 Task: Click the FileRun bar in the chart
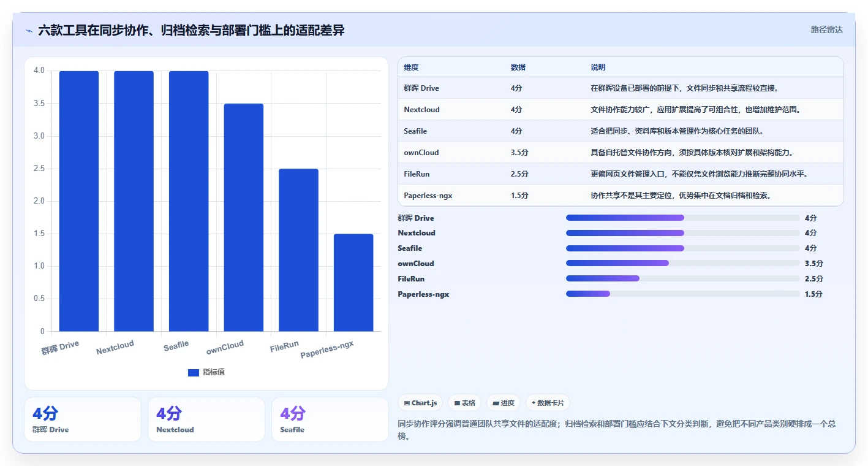[298, 250]
